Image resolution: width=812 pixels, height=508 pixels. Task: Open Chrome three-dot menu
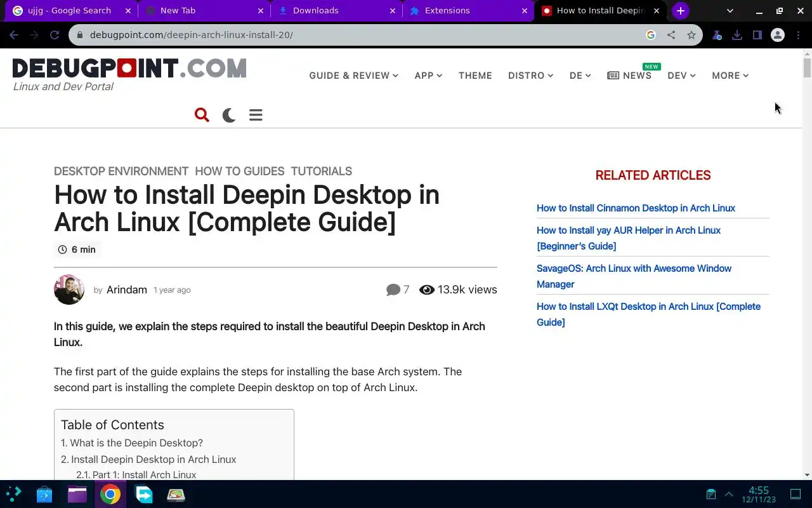[x=798, y=35]
